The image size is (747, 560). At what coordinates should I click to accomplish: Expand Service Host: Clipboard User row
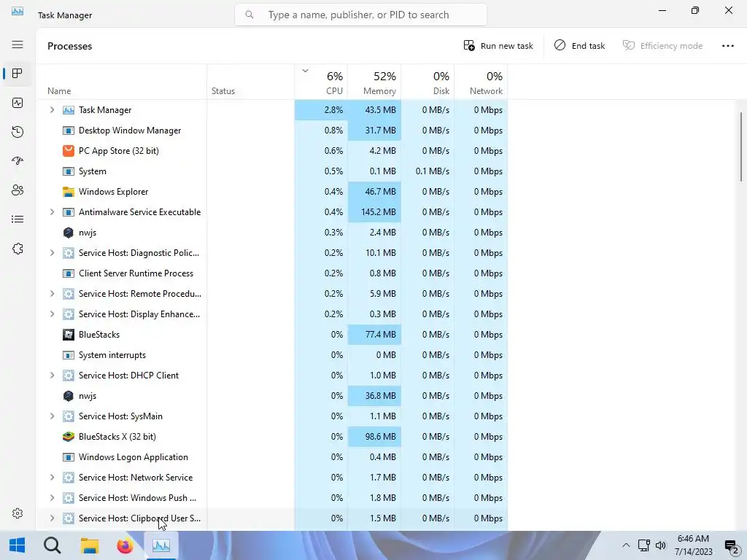(53, 518)
